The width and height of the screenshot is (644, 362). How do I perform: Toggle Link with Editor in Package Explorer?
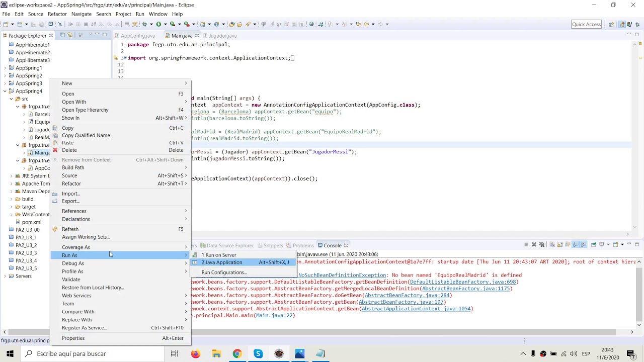70,35
